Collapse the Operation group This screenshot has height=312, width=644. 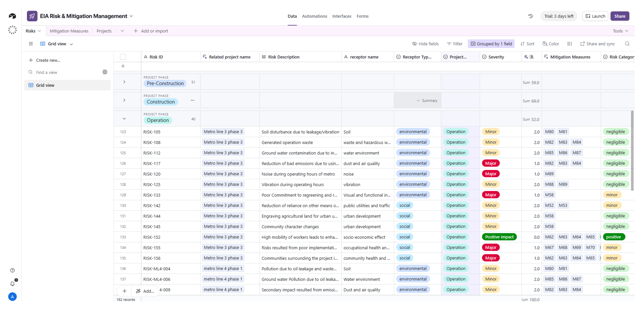(124, 119)
